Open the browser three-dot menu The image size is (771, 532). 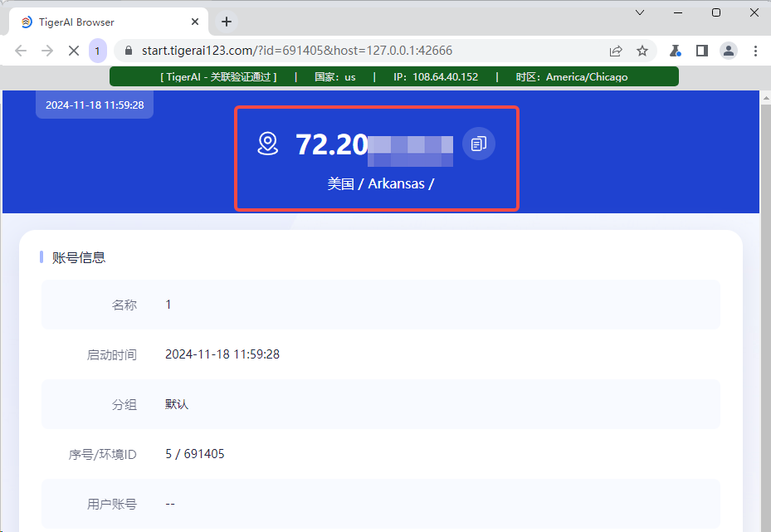click(x=755, y=51)
